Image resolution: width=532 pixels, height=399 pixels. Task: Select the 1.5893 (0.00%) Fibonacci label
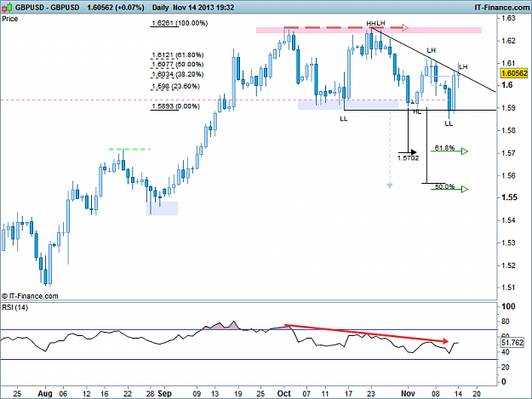click(x=175, y=106)
